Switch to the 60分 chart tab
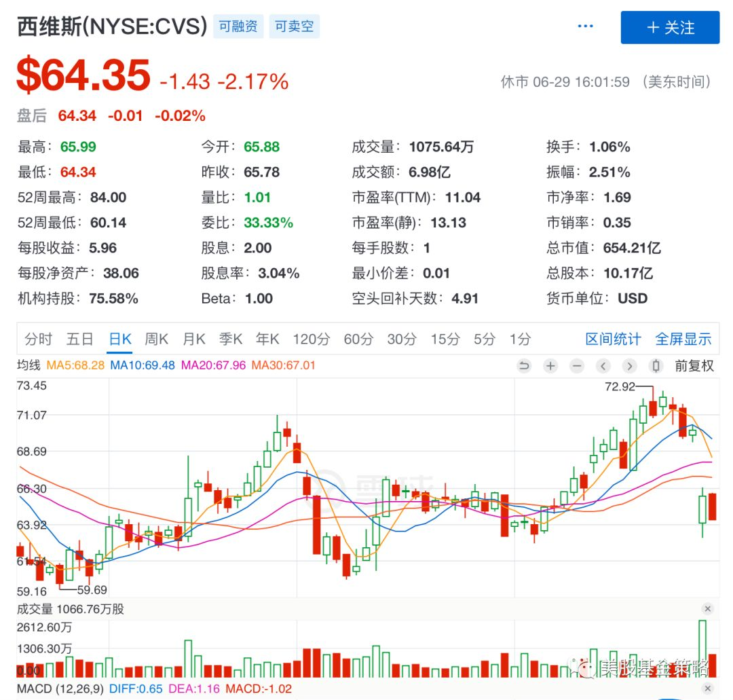Viewport: 733px width, 700px height. click(x=358, y=339)
